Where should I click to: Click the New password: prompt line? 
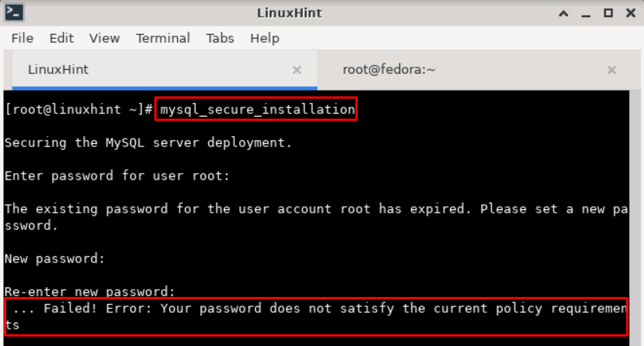click(54, 259)
